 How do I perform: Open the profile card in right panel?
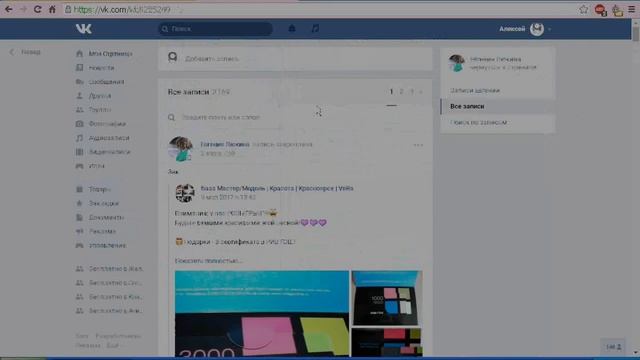[x=498, y=63]
